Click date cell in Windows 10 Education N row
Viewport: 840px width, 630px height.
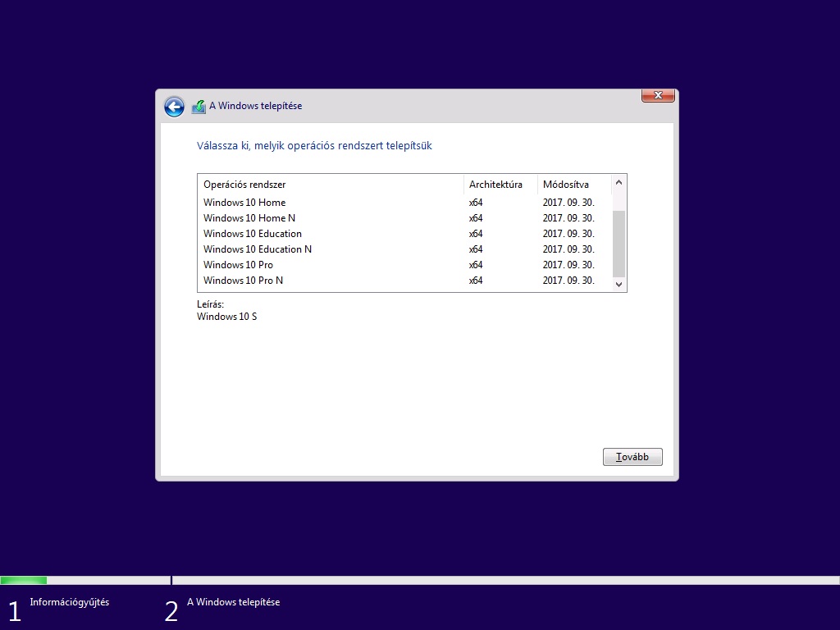[568, 249]
